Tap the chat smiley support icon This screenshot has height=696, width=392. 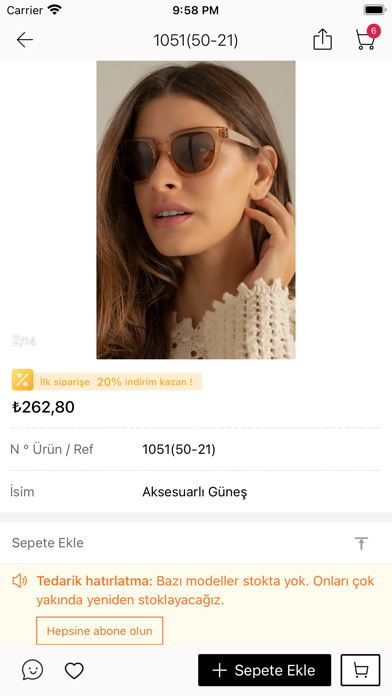coord(32,670)
